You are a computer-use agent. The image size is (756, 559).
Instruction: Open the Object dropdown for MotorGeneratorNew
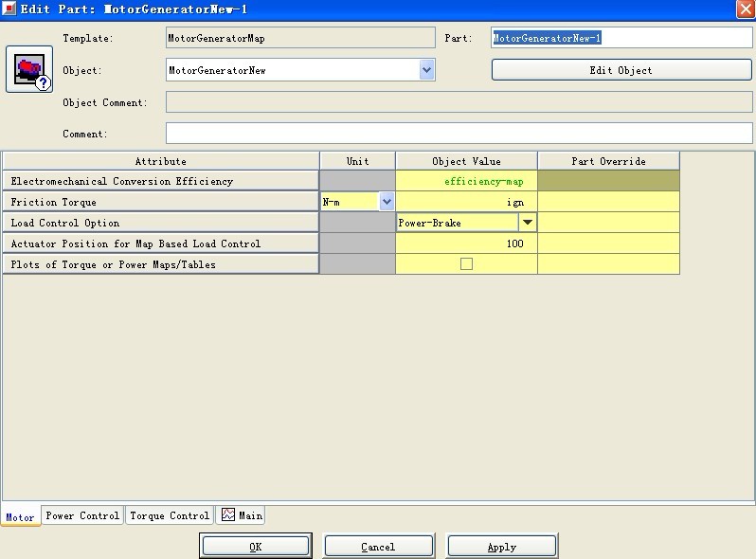426,70
